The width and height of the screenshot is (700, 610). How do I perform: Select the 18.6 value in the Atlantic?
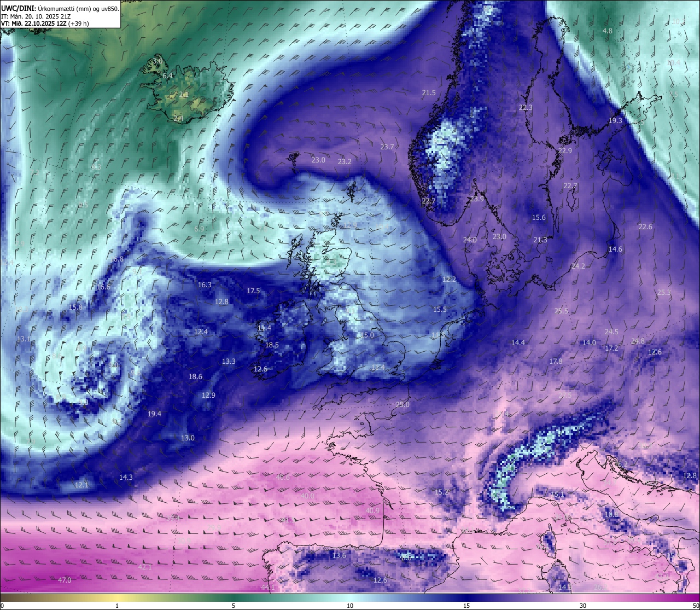coord(195,377)
